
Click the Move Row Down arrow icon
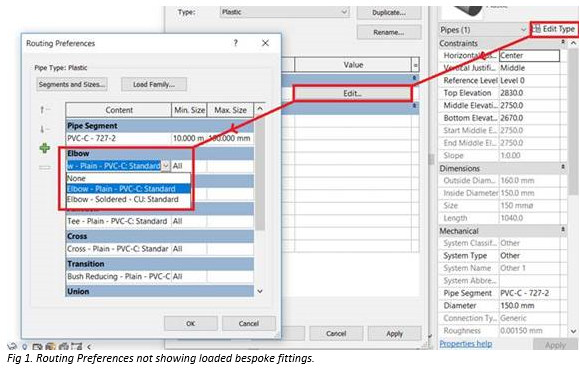coord(44,129)
